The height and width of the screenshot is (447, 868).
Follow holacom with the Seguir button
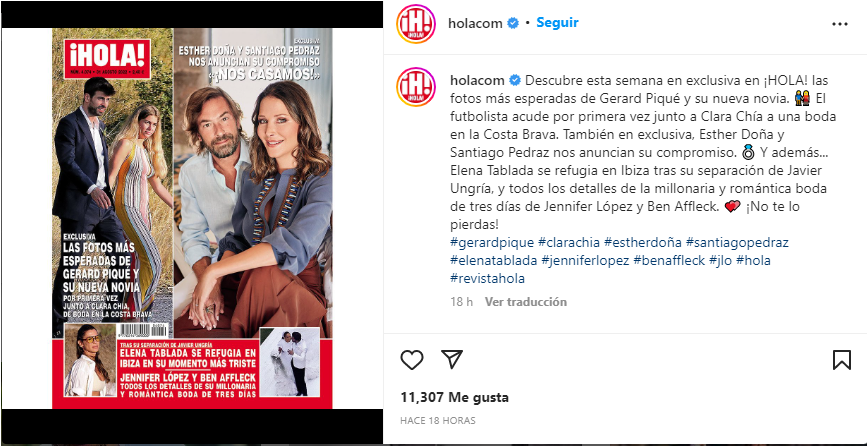pos(557,23)
